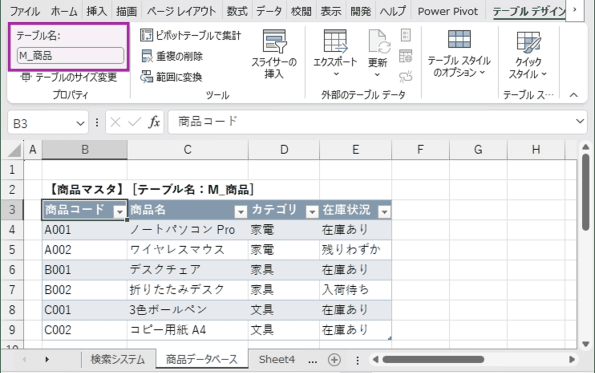This screenshot has height=373, width=595.
Task: Edit the テーブル名 field
Action: [71, 56]
